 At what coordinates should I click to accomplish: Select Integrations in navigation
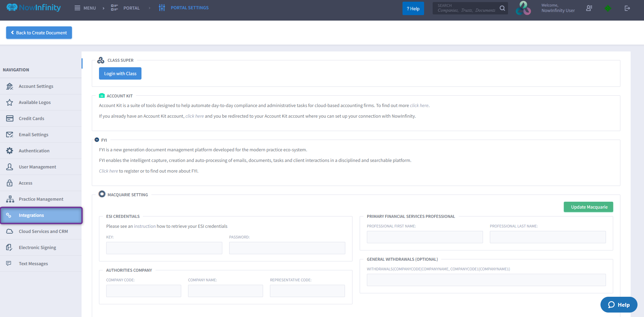pos(41,215)
